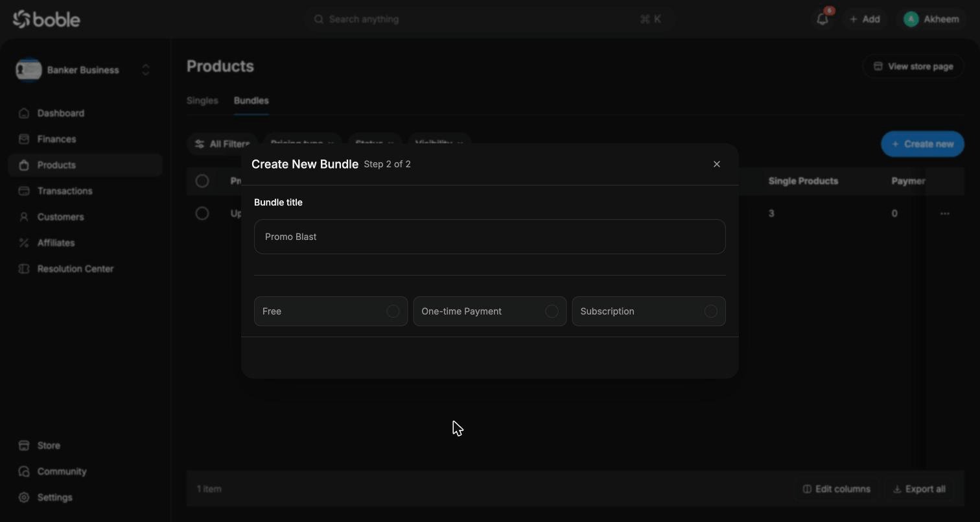Switch to the Bundles tab
Image resolution: width=980 pixels, height=522 pixels.
[x=251, y=101]
